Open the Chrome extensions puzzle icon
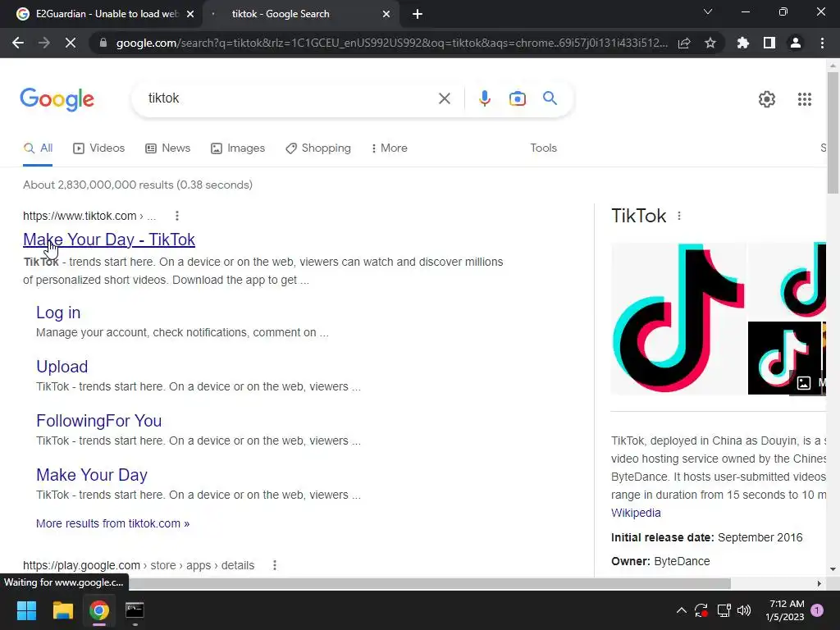840x630 pixels. click(x=743, y=43)
